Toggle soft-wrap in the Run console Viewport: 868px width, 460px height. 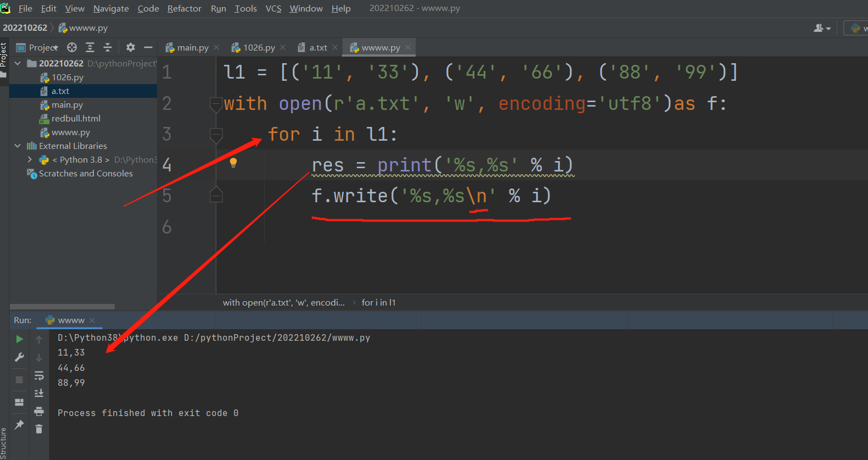pyautogui.click(x=39, y=376)
